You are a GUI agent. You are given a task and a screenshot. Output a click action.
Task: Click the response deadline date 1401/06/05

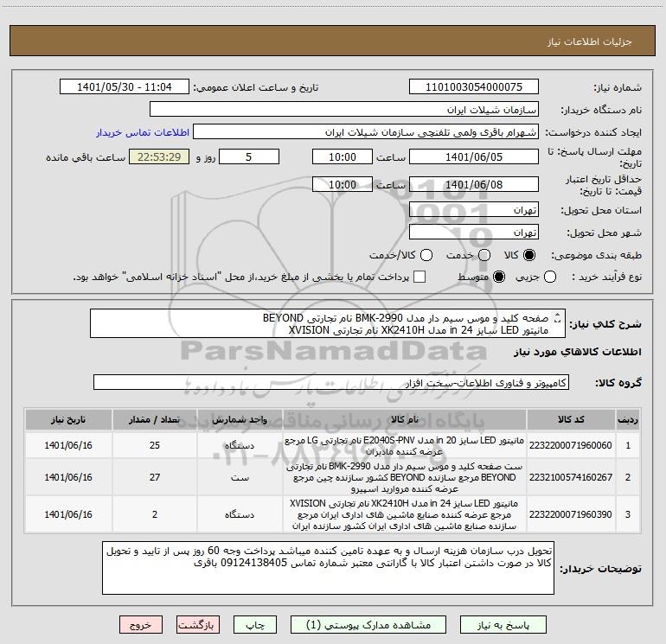[474, 156]
